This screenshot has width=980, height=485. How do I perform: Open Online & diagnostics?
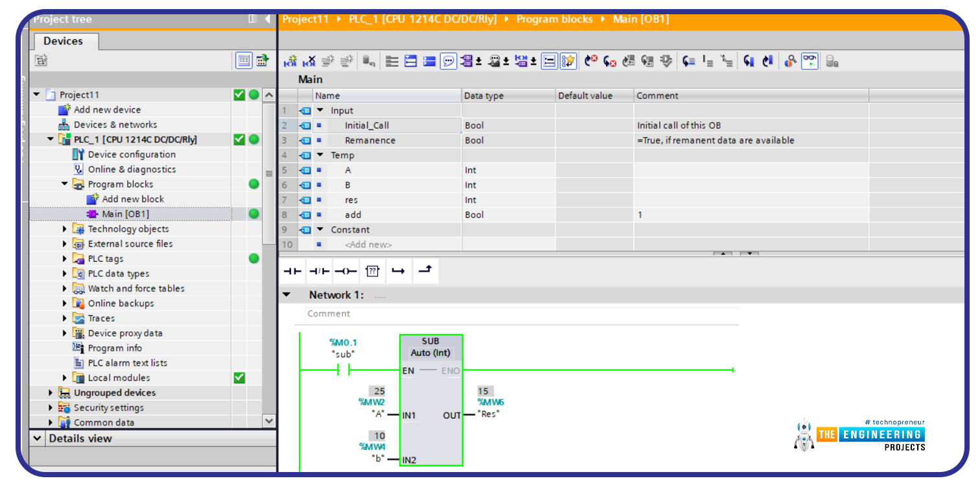pyautogui.click(x=132, y=169)
